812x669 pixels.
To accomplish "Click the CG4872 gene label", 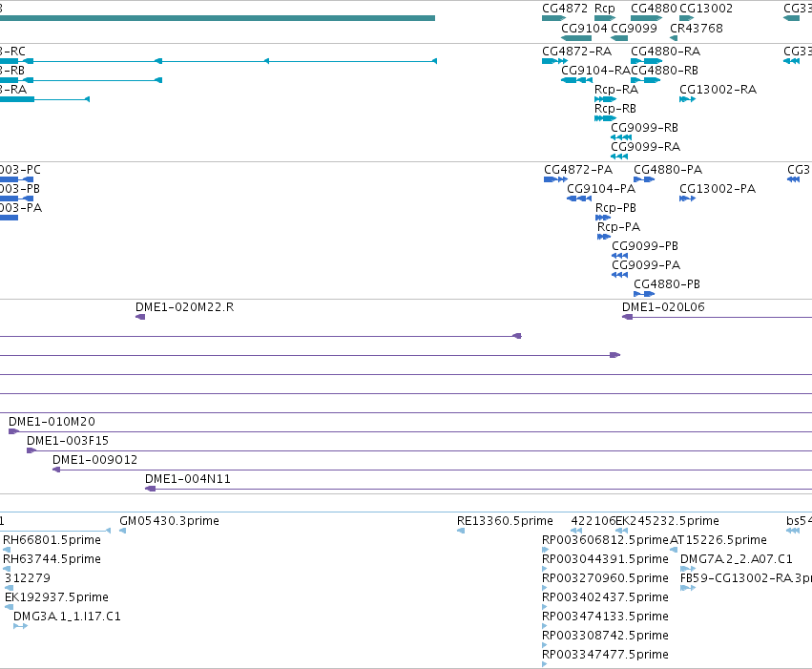I will pos(565,9).
